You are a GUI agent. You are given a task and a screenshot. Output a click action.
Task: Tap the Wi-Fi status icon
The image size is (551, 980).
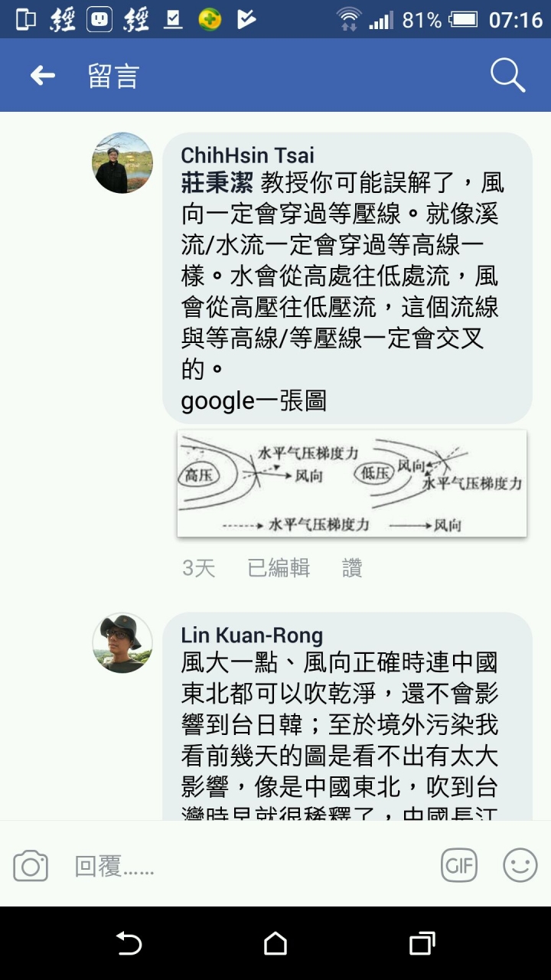click(x=349, y=19)
